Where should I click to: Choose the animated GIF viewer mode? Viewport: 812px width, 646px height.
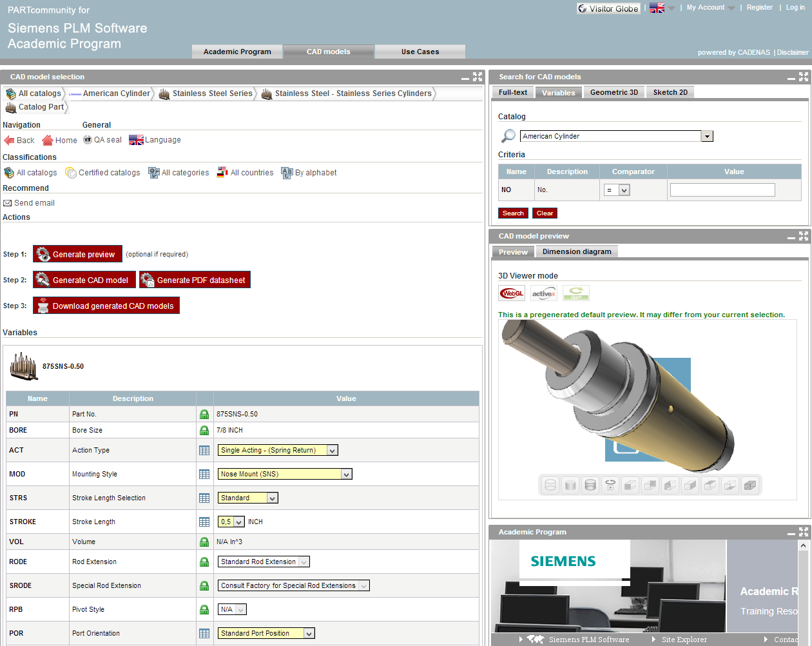pyautogui.click(x=575, y=293)
